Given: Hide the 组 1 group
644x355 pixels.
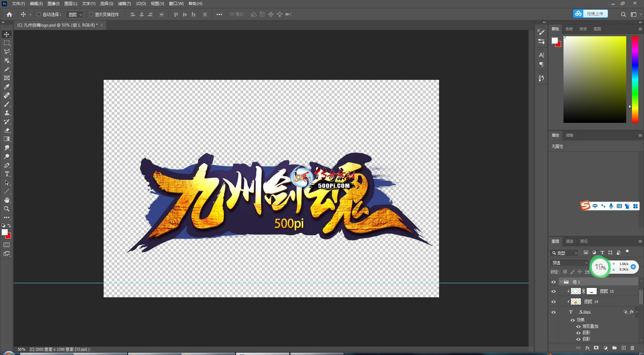Looking at the screenshot, I should (x=554, y=282).
